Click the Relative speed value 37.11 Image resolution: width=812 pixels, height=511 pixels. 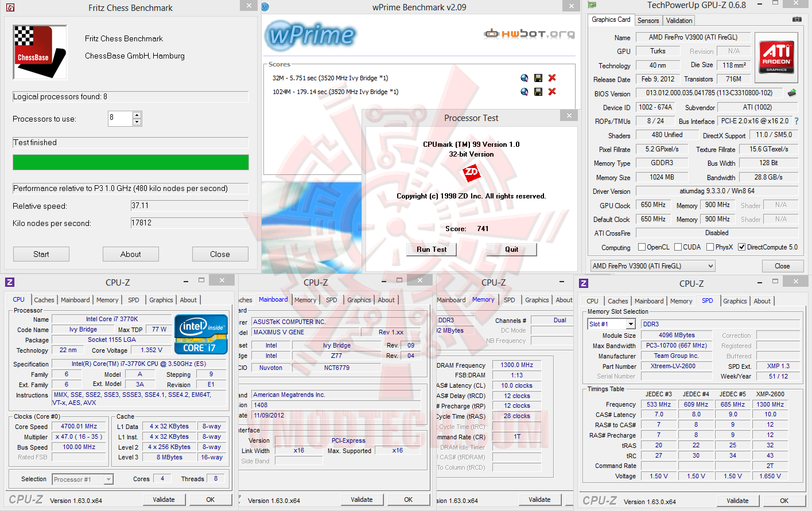click(x=189, y=206)
